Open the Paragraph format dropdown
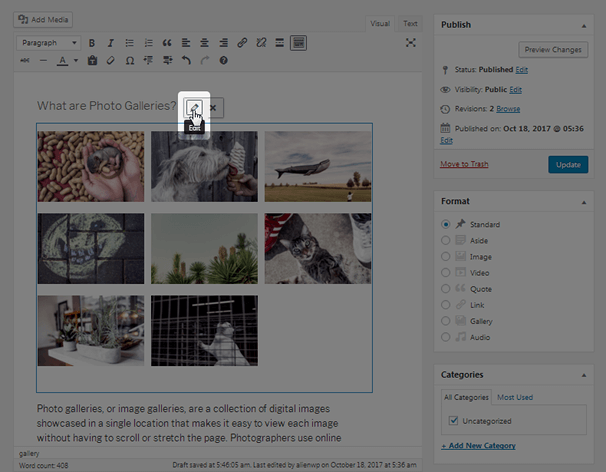This screenshot has width=606, height=472. [49, 43]
